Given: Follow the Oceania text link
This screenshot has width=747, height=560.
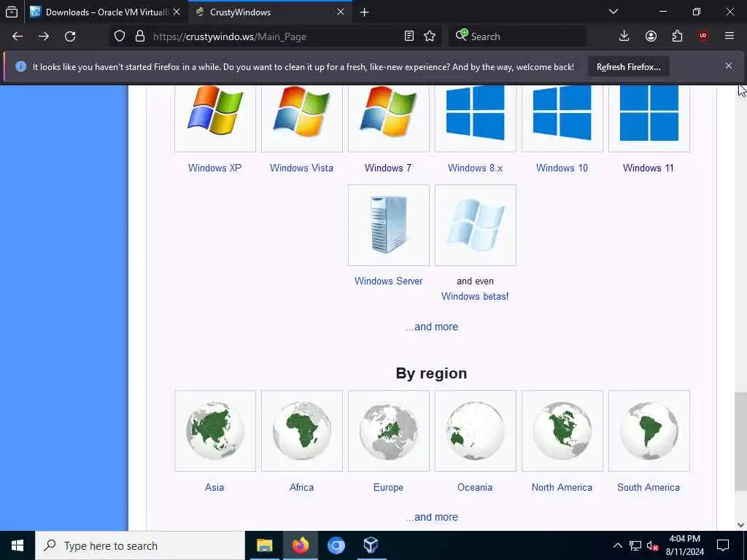Looking at the screenshot, I should point(475,487).
